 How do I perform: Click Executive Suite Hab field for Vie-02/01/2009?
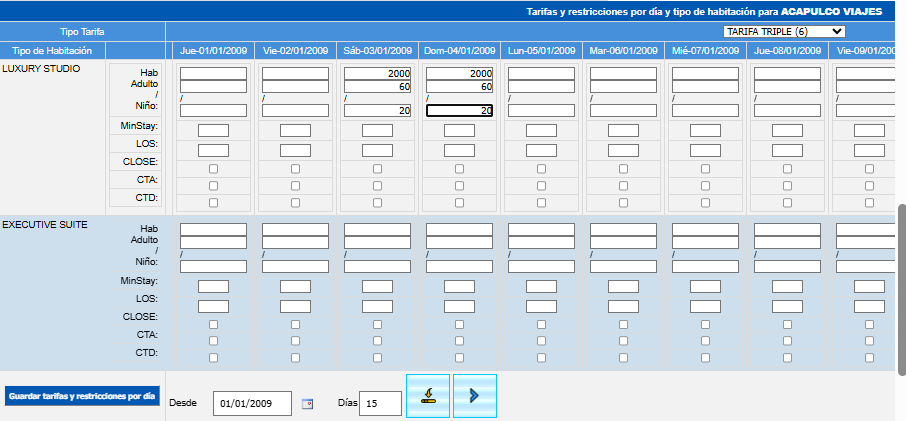295,229
